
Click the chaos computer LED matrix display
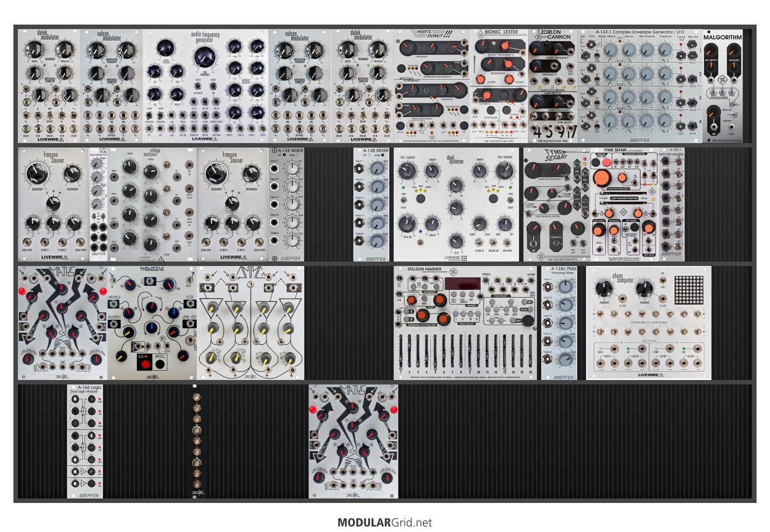pos(689,290)
